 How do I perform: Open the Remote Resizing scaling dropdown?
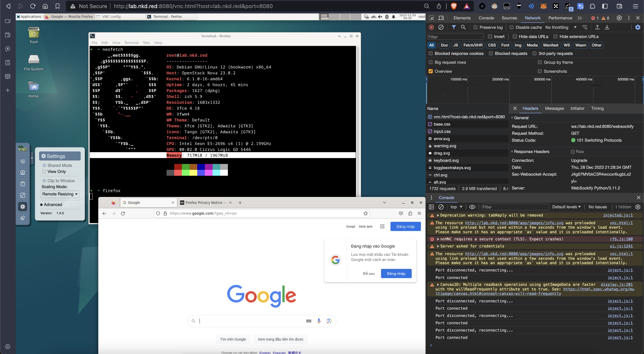pyautogui.click(x=60, y=194)
